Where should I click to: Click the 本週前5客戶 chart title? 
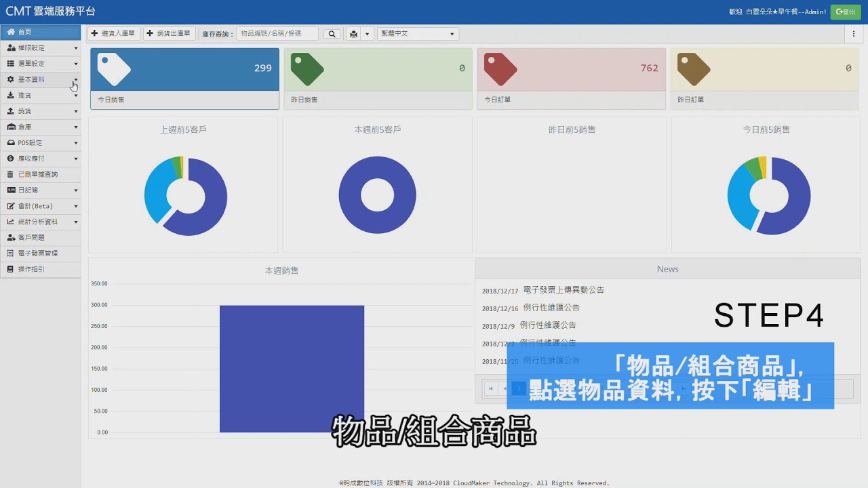[x=378, y=129]
